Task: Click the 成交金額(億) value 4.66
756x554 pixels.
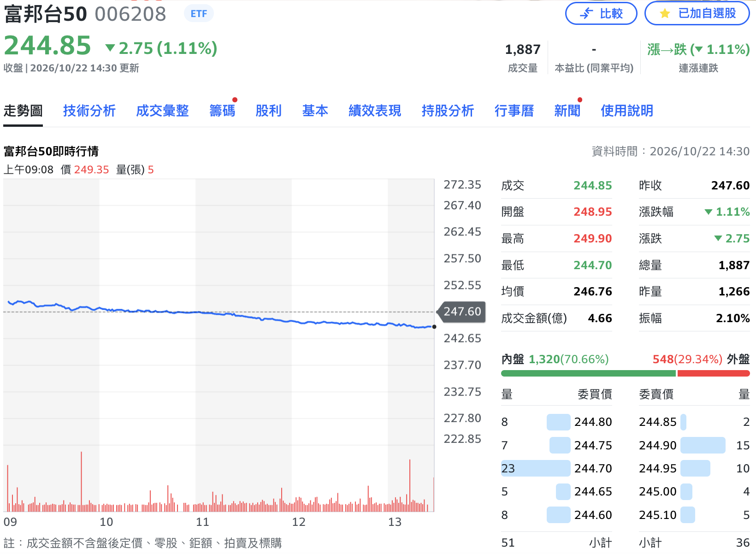Action: point(600,318)
